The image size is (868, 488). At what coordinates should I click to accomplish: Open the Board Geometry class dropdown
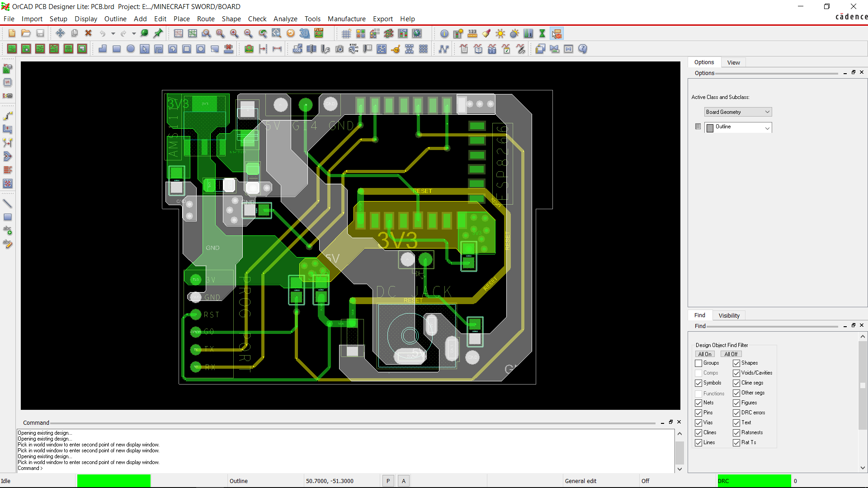tap(738, 112)
